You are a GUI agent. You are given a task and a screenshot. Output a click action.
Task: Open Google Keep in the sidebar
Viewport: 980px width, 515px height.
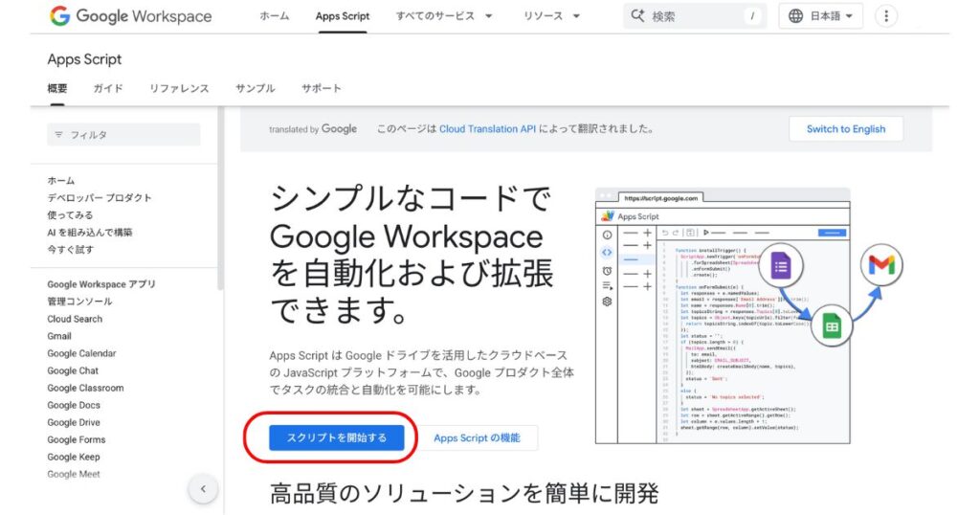point(74,457)
